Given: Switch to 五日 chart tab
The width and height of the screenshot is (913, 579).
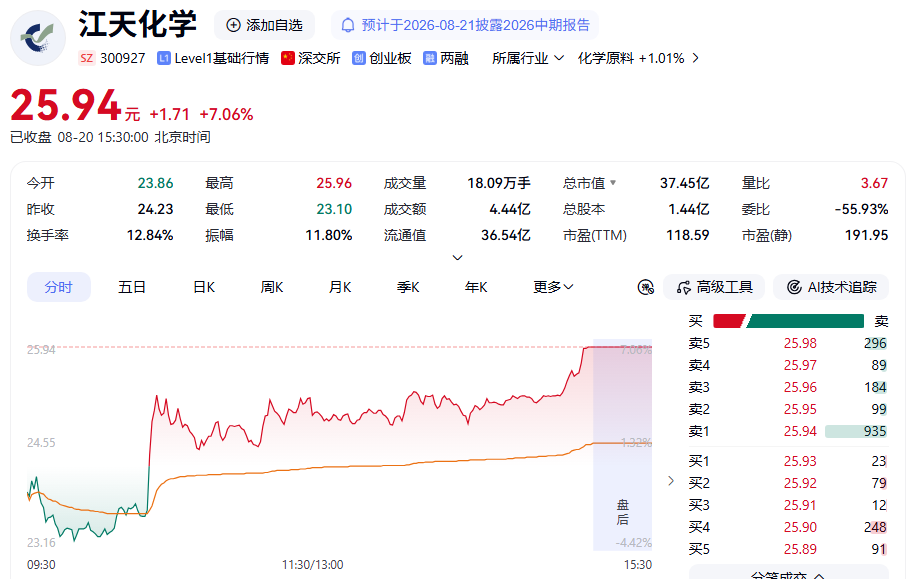Looking at the screenshot, I should [132, 287].
